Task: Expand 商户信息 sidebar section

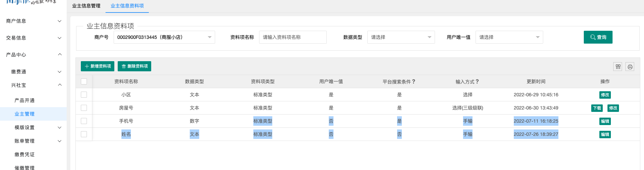Action: click(x=33, y=21)
